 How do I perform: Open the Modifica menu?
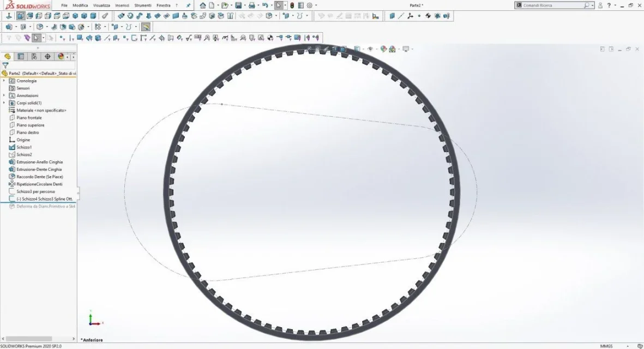(x=80, y=5)
